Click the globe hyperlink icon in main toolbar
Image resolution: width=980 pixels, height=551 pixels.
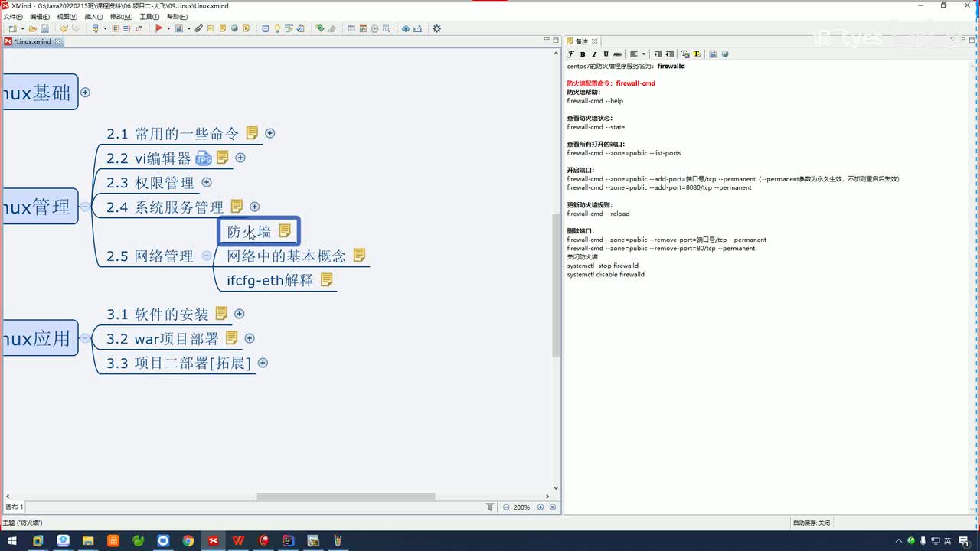(x=234, y=29)
